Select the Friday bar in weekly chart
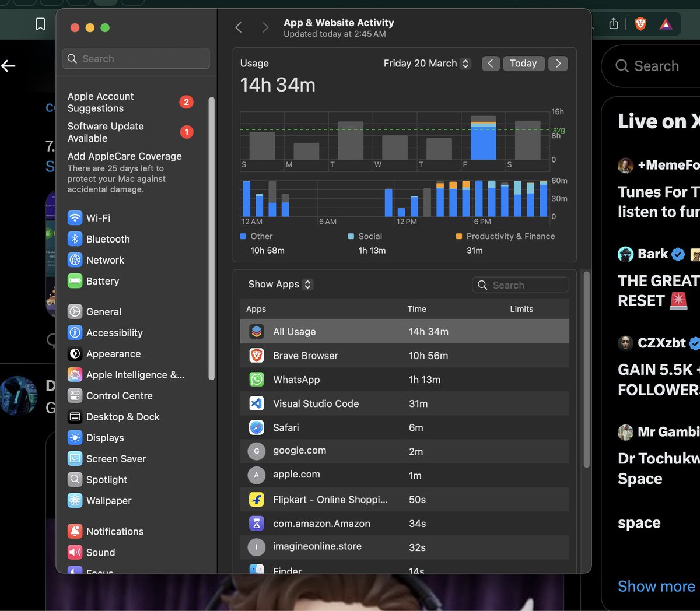 click(484, 138)
